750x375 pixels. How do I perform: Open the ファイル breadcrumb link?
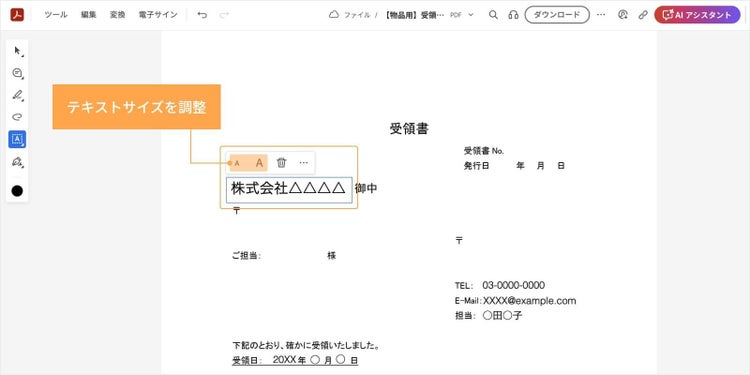[x=357, y=15]
